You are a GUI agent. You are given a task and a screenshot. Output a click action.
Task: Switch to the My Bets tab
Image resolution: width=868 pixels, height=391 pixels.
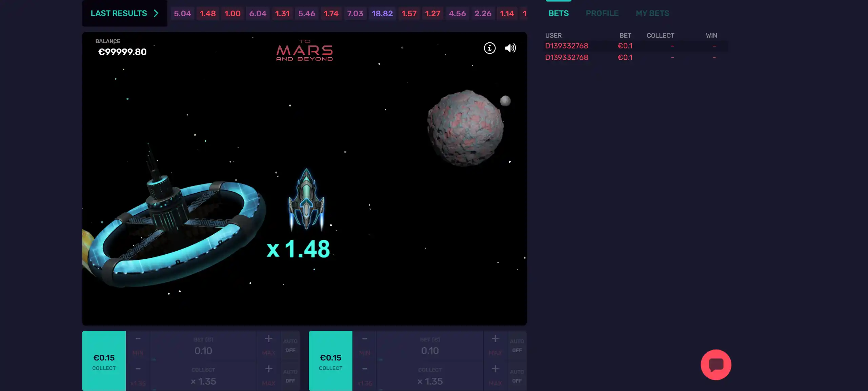coord(652,13)
